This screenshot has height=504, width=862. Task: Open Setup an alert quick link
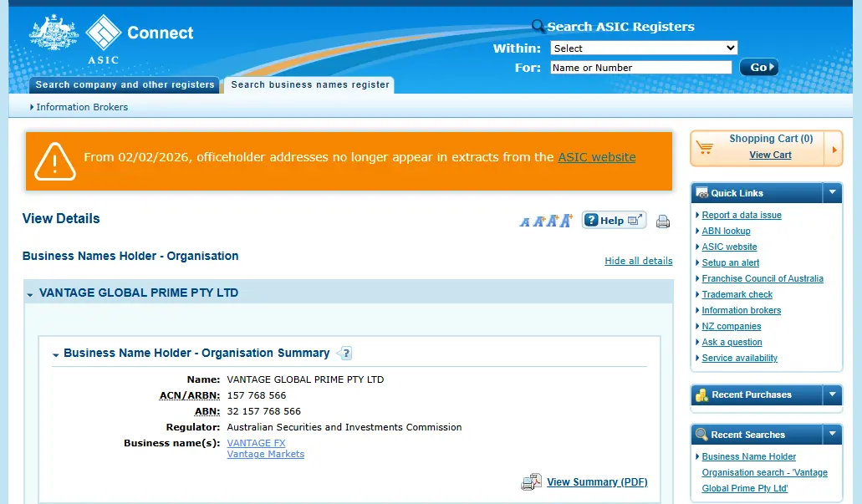tap(730, 262)
